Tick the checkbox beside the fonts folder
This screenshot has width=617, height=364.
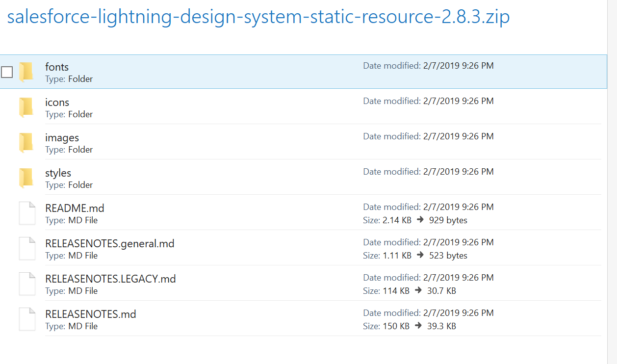click(x=7, y=72)
